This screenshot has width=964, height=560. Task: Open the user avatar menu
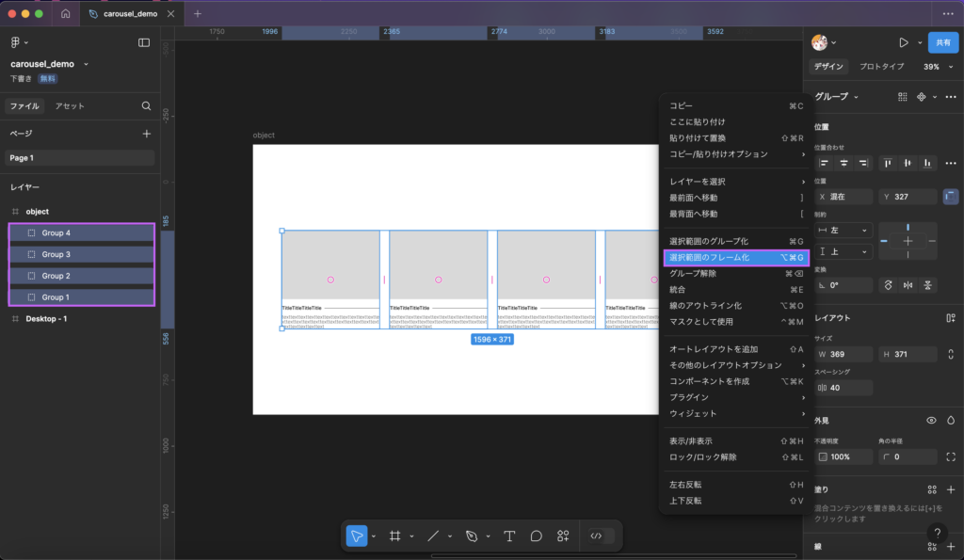[820, 42]
